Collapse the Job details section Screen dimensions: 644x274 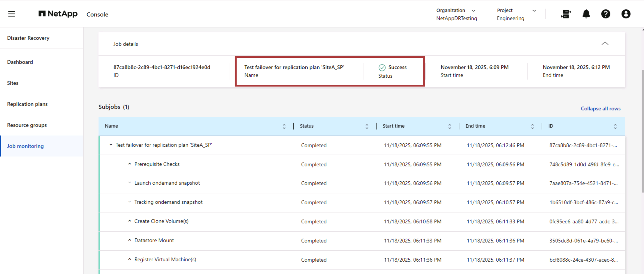click(x=605, y=44)
